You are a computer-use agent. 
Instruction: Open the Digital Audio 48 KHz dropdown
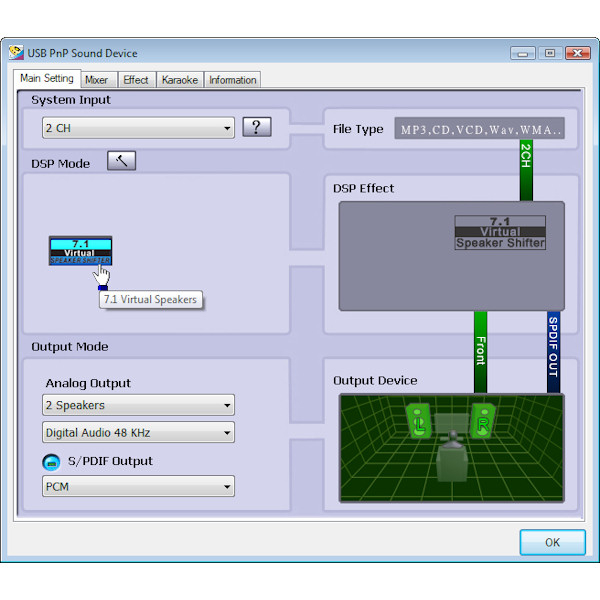pos(138,433)
